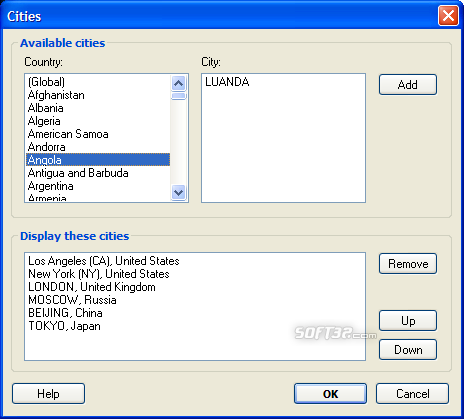Choose American Samoa from countries
Image resolution: width=464 pixels, height=419 pixels.
98,134
